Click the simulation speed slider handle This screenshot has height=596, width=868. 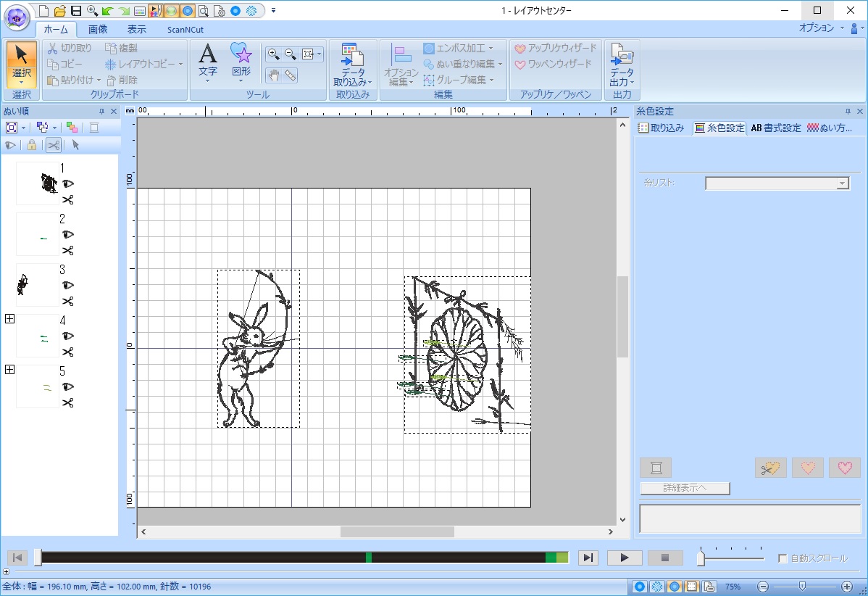click(x=701, y=558)
